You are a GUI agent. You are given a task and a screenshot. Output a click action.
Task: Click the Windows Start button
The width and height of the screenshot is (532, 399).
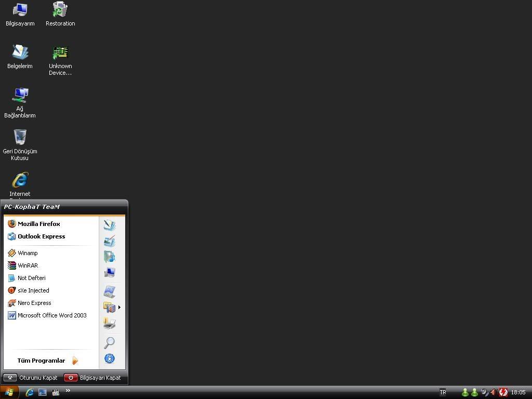pos(9,392)
